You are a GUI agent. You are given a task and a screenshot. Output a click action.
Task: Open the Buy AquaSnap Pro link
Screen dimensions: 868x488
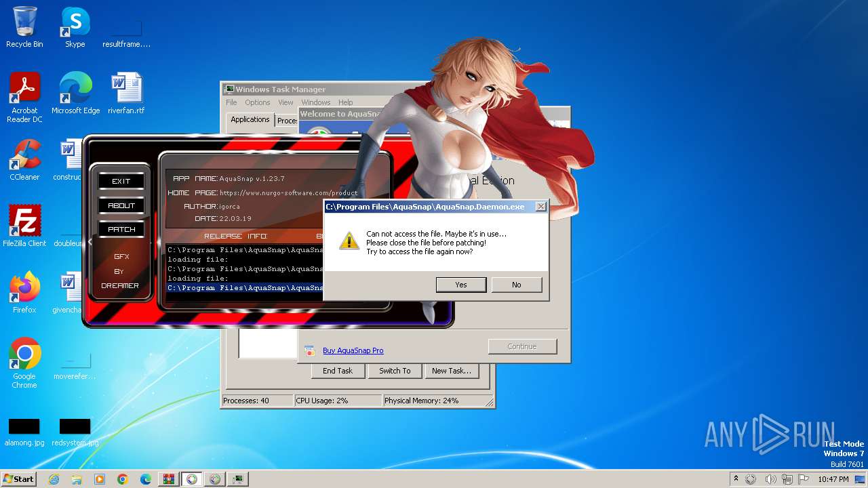[353, 350]
